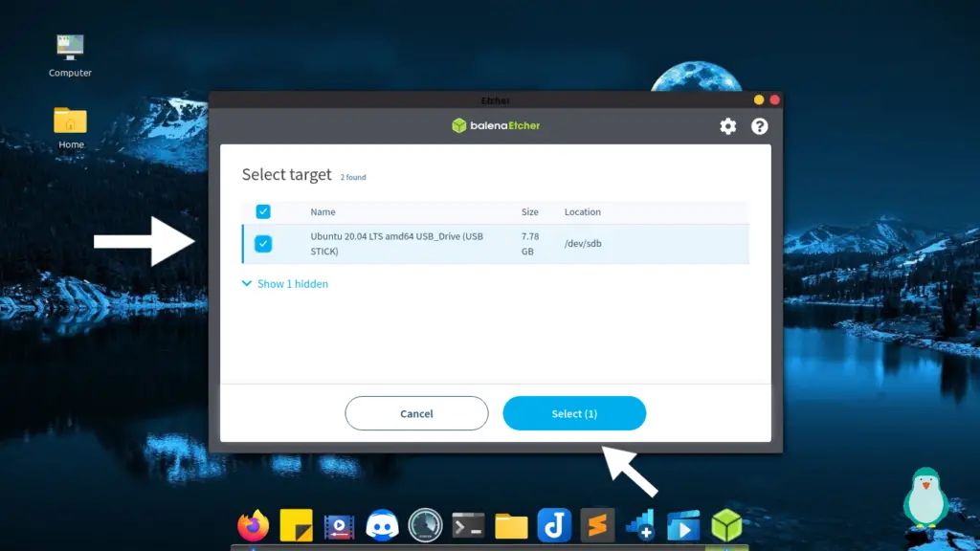Open the Computer desktop icon
This screenshot has height=551, width=980.
[x=70, y=55]
